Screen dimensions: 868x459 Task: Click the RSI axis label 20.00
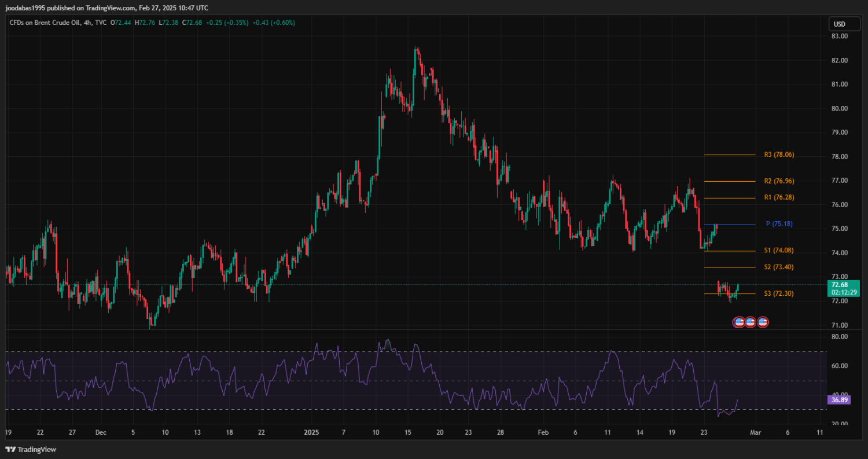[839, 424]
